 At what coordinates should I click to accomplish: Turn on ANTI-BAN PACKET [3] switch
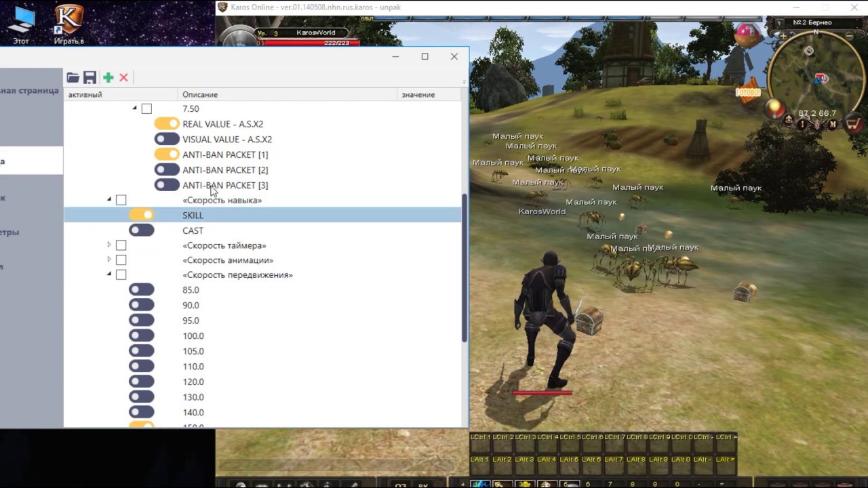tap(167, 185)
